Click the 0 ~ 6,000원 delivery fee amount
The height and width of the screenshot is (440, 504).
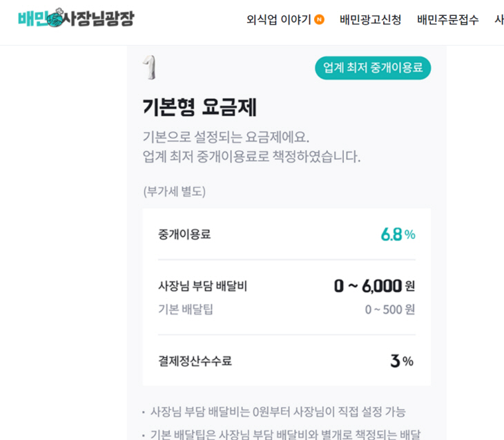tap(374, 285)
